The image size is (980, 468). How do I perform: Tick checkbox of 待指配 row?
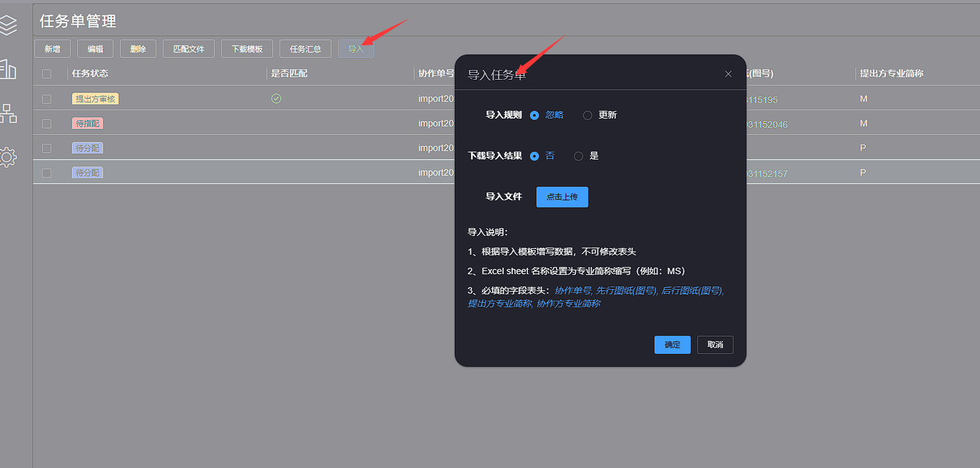click(47, 124)
